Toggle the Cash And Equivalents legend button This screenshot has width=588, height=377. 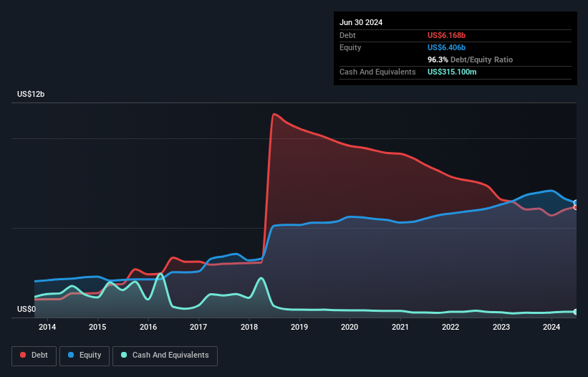coord(165,355)
